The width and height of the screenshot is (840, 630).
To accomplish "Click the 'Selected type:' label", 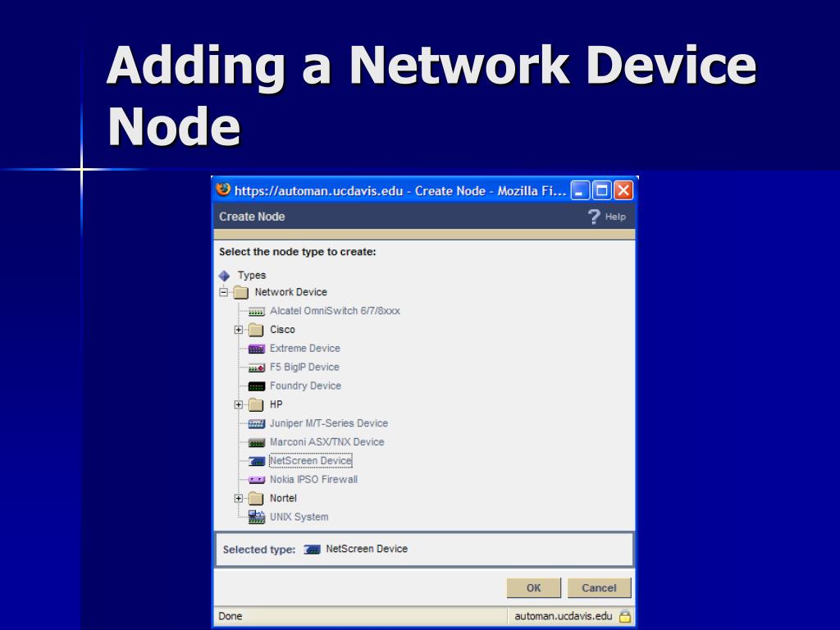I will (x=258, y=550).
